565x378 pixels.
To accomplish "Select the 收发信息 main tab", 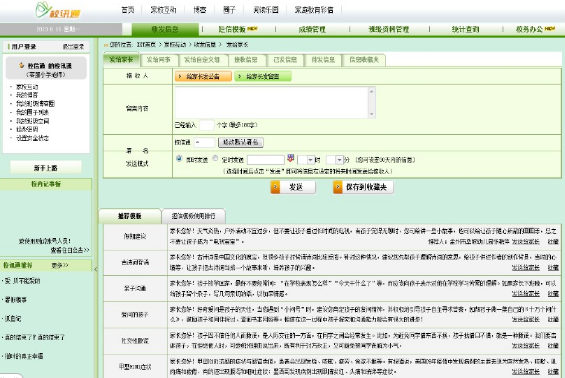I will click(165, 30).
